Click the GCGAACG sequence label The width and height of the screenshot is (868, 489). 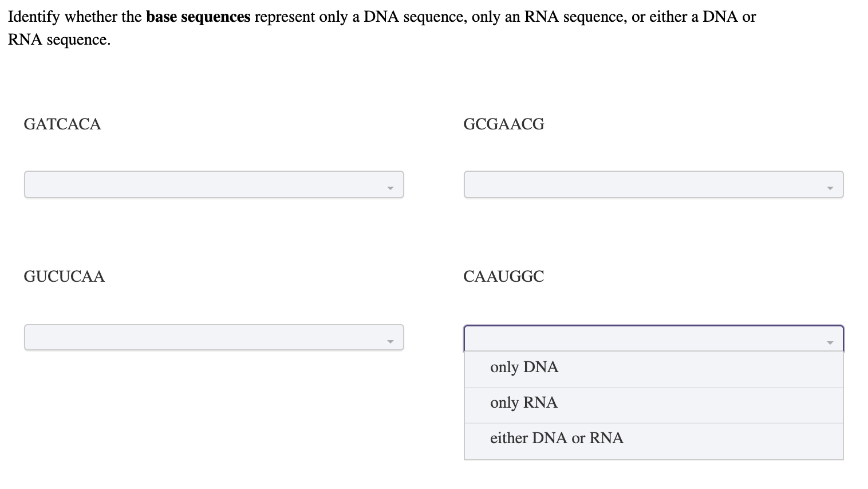pos(503,124)
